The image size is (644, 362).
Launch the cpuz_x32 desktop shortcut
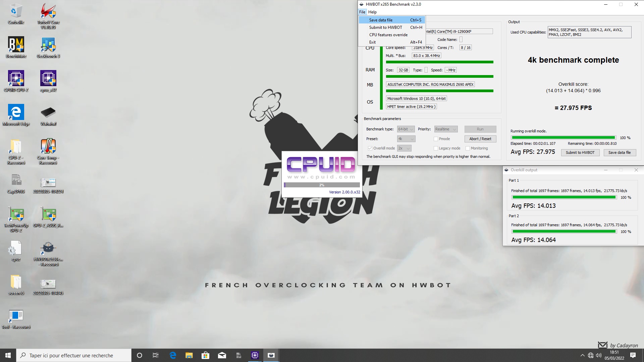point(48,81)
